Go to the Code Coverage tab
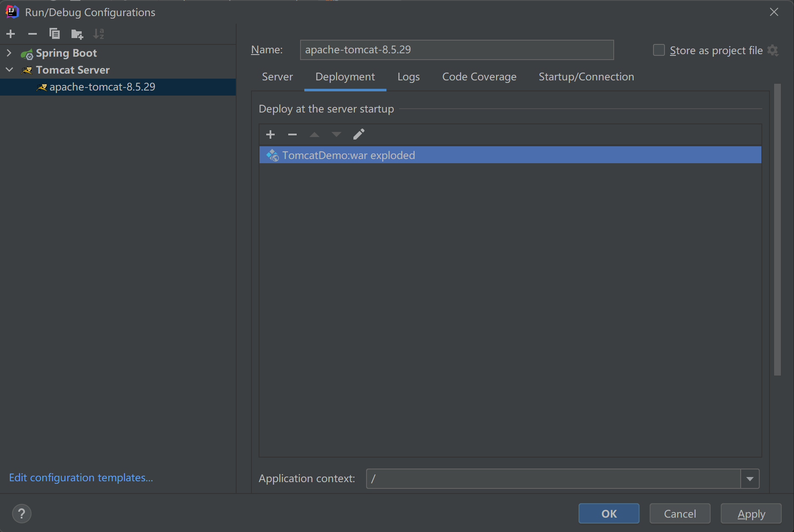Screen dimensions: 794x532 pos(479,77)
